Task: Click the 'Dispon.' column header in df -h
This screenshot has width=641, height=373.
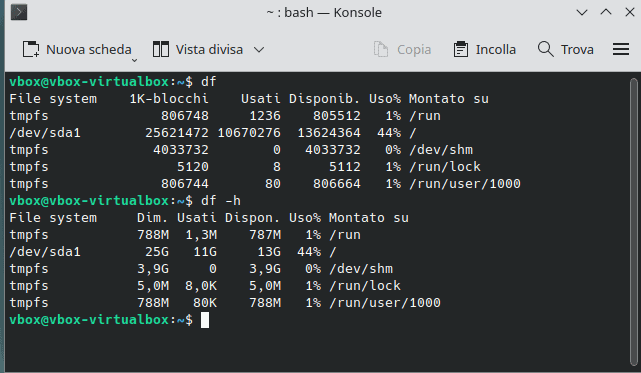Action: (252, 218)
